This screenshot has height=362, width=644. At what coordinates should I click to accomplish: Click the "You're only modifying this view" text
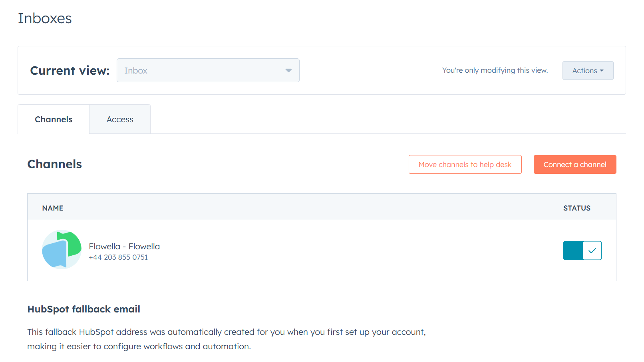pyautogui.click(x=495, y=70)
